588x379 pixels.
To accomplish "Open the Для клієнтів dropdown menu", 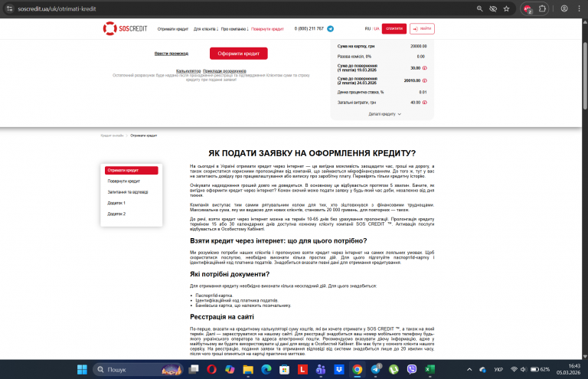I will click(x=206, y=29).
